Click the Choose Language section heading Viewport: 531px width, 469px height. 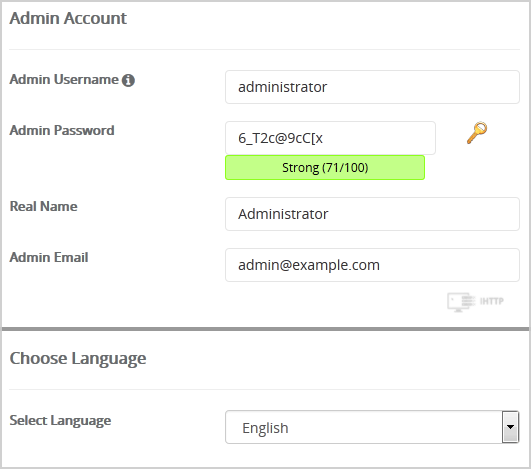[78, 359]
